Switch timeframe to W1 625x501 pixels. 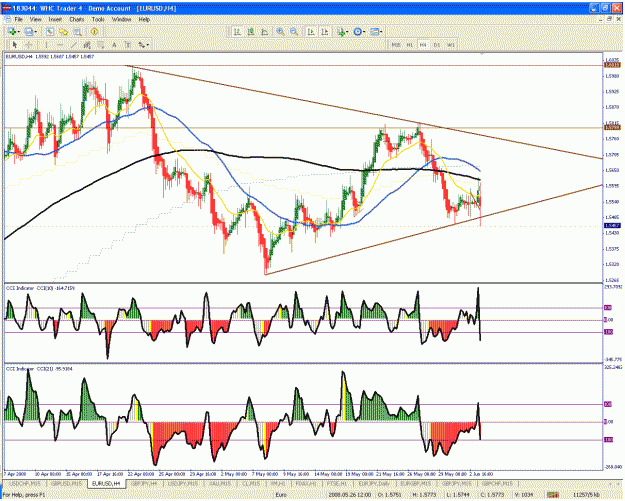450,45
